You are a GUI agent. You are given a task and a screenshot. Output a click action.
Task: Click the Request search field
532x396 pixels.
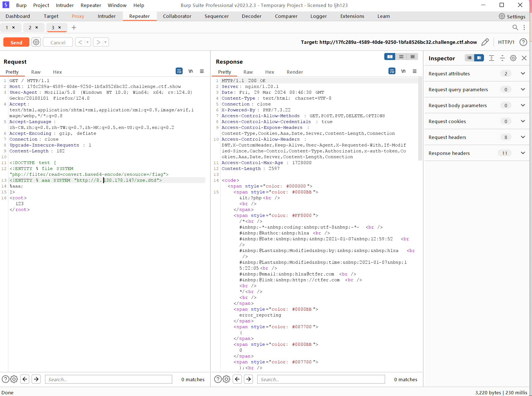(x=109, y=379)
